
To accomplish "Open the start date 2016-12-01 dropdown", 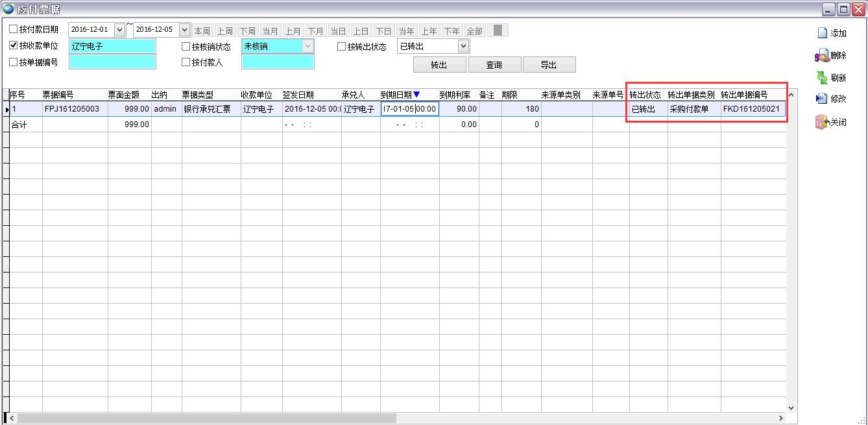I will (119, 30).
